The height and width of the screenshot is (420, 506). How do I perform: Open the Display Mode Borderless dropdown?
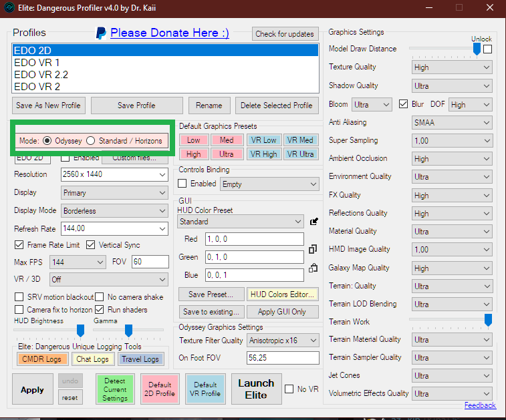tap(114, 211)
